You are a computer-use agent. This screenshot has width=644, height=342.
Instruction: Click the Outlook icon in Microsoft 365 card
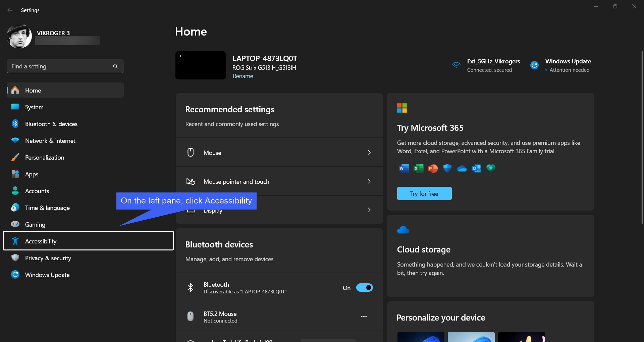(476, 168)
